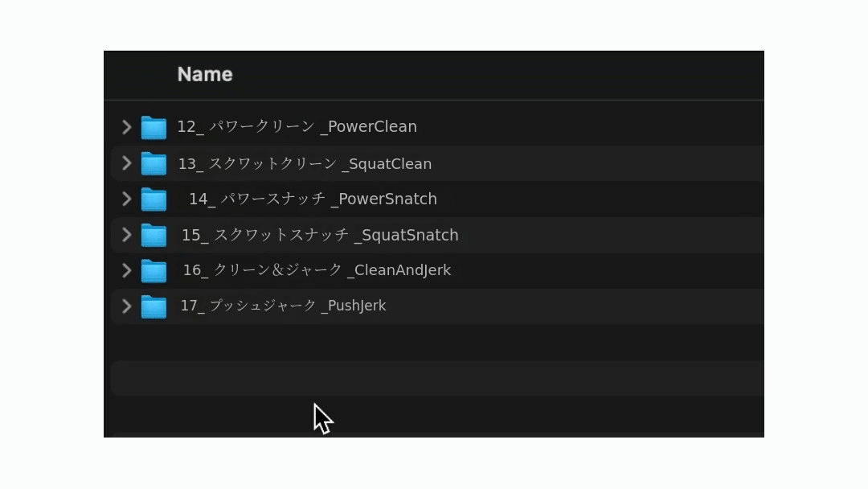Click the folder icon for 13_ SquatClean

154,163
